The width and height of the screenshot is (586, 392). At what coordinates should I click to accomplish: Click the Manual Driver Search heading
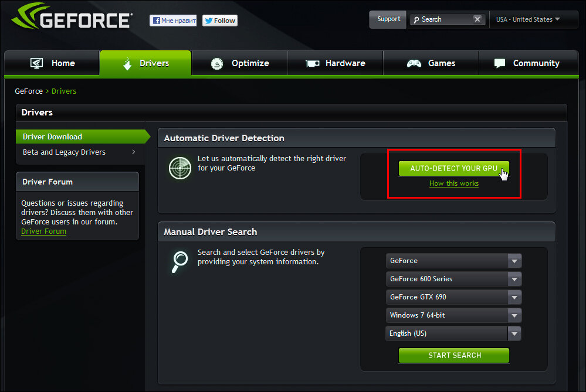click(x=211, y=232)
